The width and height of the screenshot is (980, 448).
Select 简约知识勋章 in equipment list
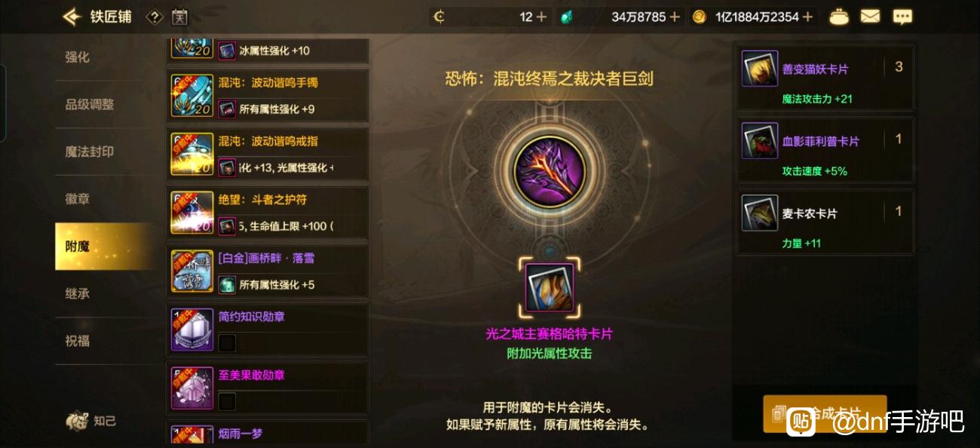268,330
